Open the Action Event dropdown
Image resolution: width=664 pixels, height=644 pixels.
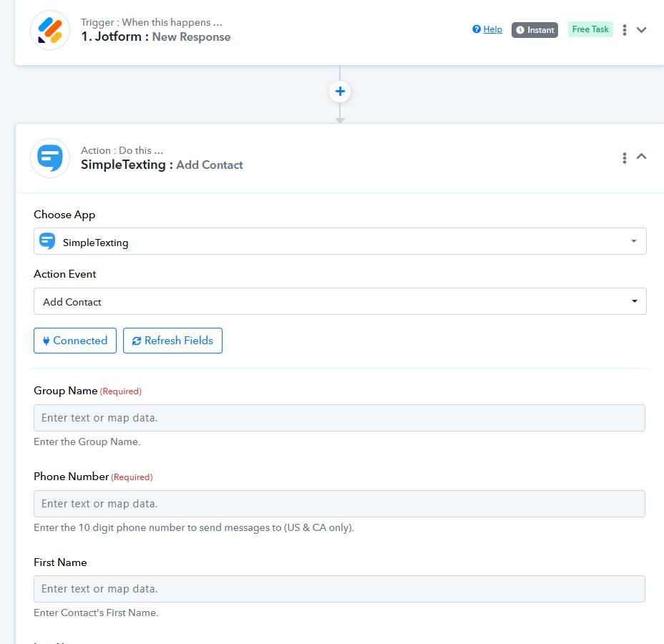point(340,301)
